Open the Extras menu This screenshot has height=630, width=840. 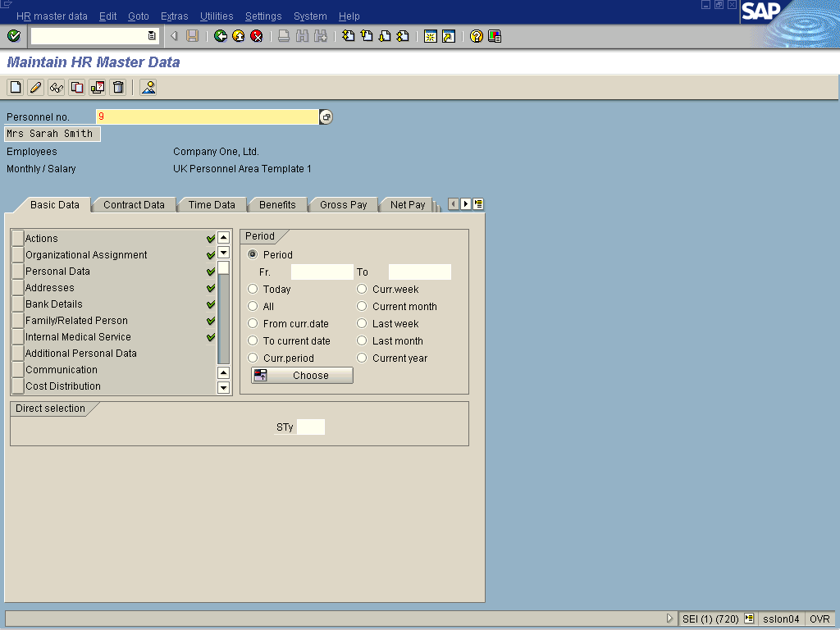pyautogui.click(x=175, y=16)
